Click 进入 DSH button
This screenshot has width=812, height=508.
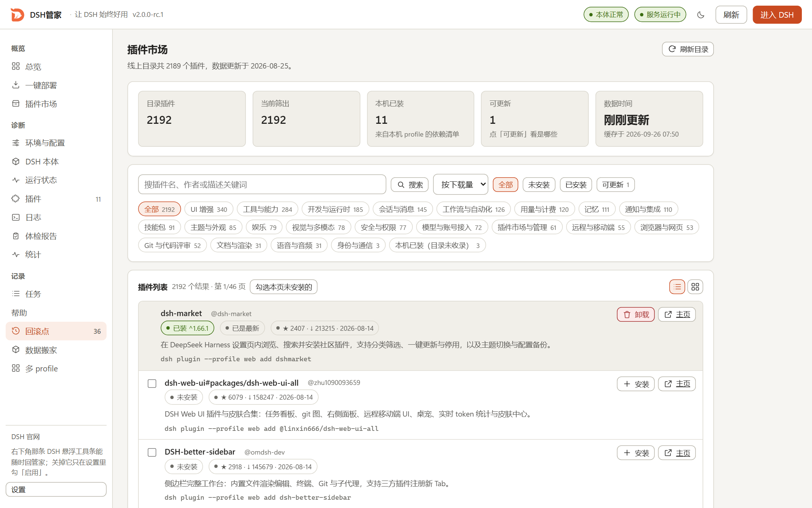coord(777,15)
